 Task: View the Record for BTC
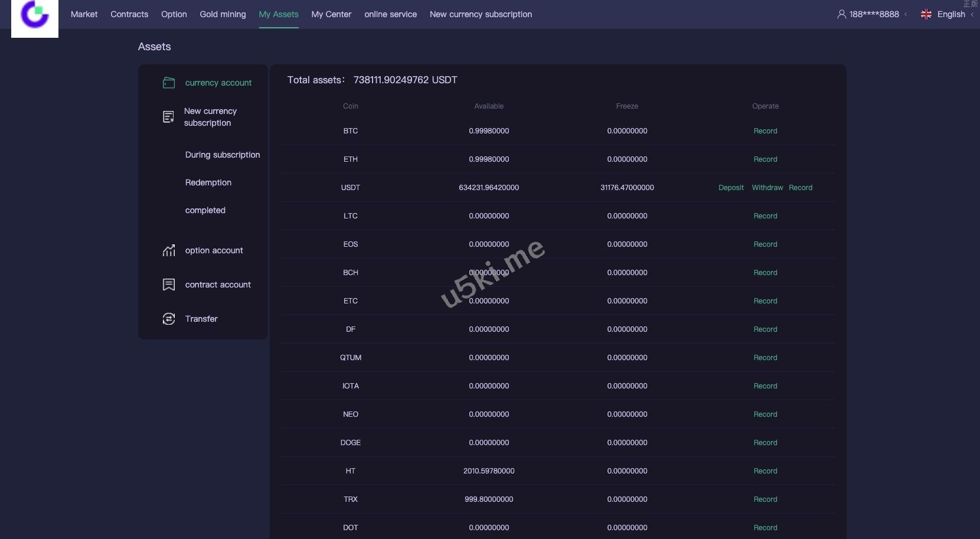point(765,131)
